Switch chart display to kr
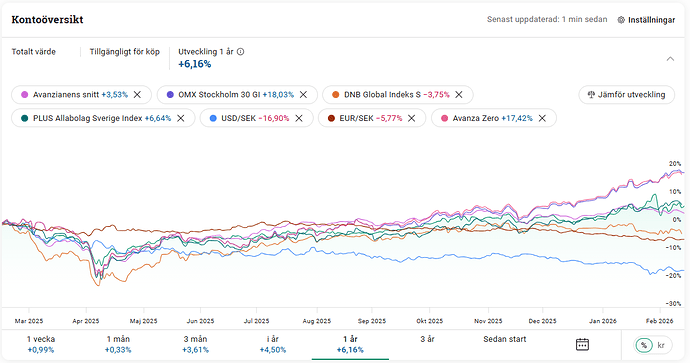Image resolution: width=690 pixels, height=363 pixels. click(661, 345)
